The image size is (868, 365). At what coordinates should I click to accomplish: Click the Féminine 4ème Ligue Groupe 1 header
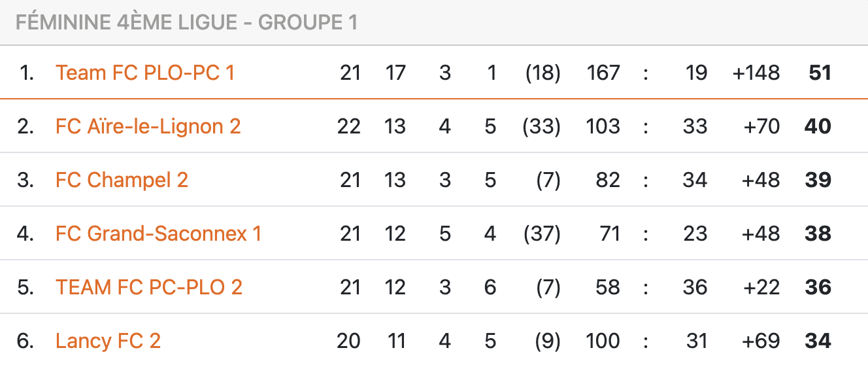(x=186, y=22)
